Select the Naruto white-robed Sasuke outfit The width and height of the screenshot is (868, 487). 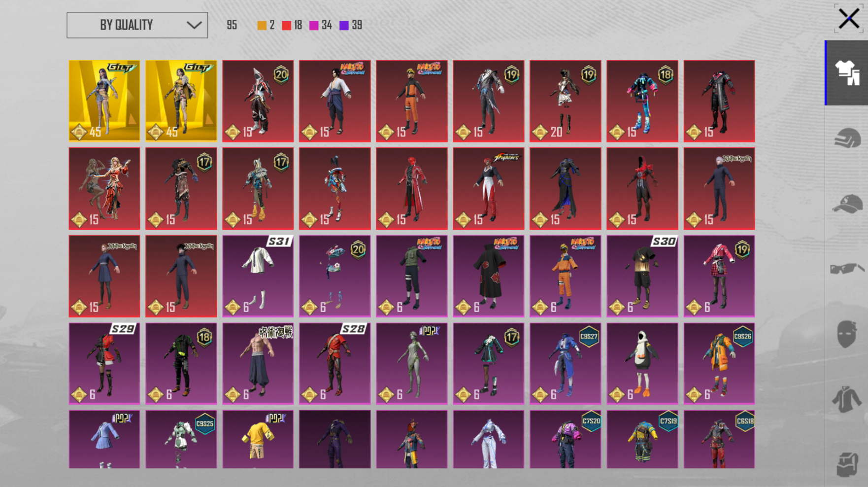click(x=335, y=101)
